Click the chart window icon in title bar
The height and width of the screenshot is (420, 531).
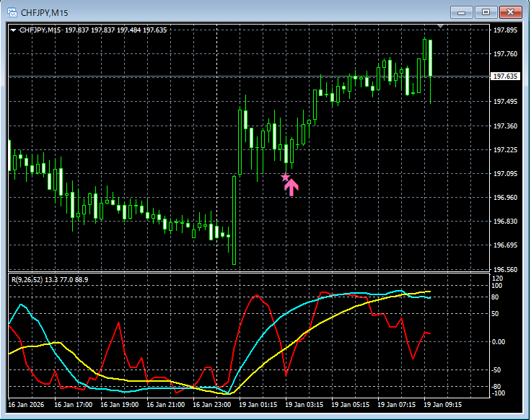[12, 12]
